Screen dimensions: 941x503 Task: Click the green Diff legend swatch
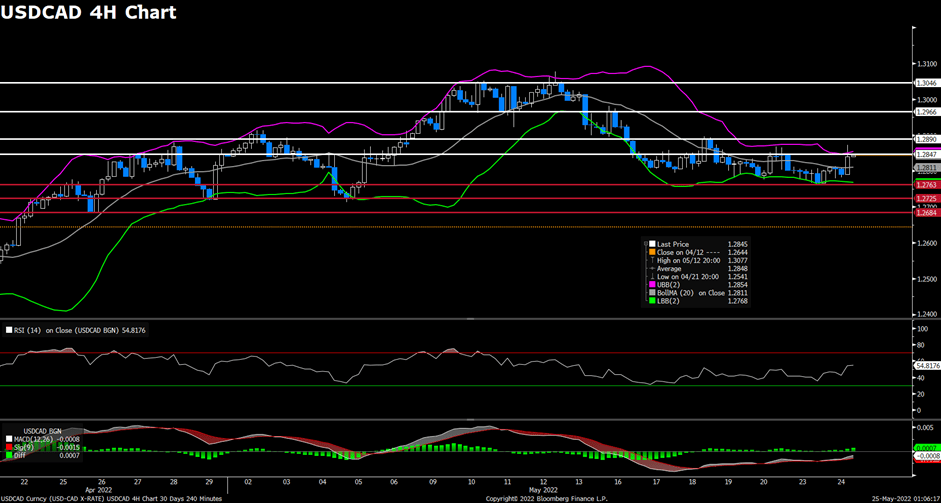click(9, 455)
